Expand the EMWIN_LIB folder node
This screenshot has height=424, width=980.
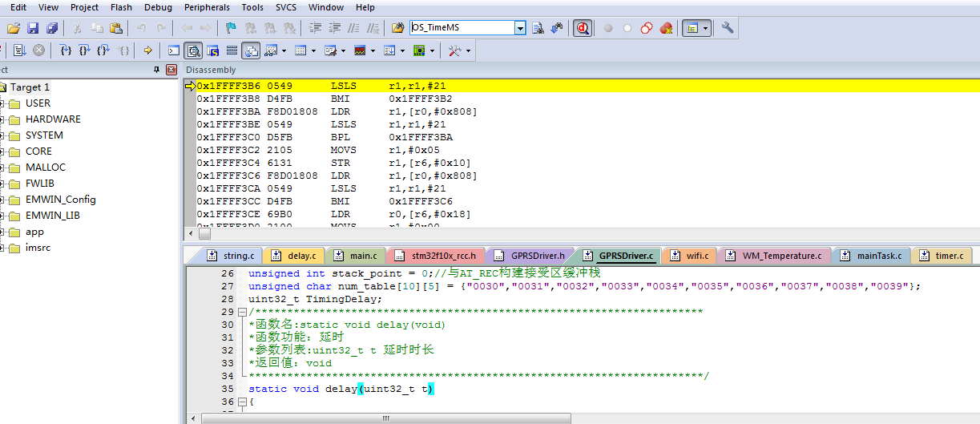click(2, 216)
